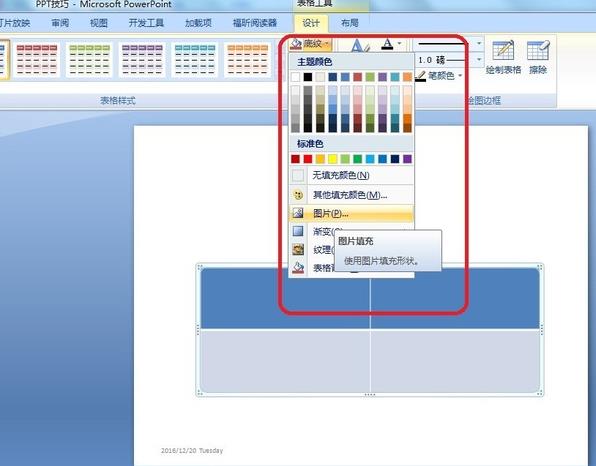Screen dimensions: 596x466
Task: Open the 笔颜色 pen color dropdown
Action: coord(439,76)
